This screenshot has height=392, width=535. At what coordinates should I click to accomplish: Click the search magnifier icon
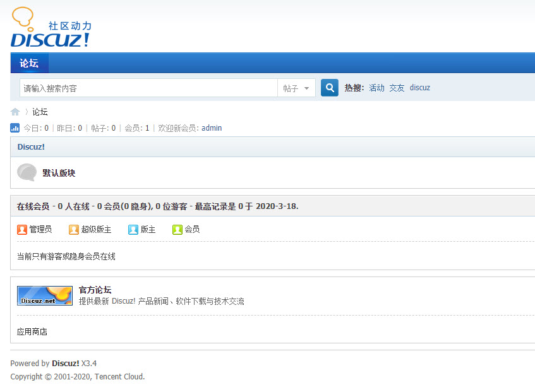tap(329, 87)
